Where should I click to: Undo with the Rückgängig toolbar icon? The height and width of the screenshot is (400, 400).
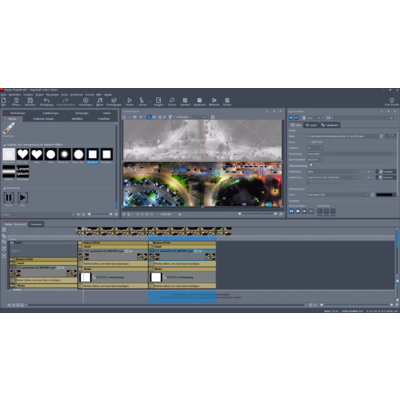46,101
